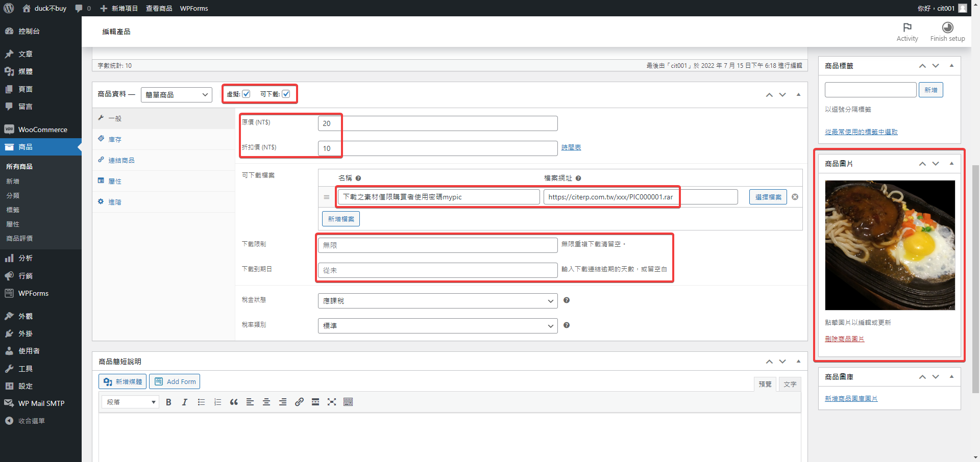Insert a blockquote with the quote icon
The width and height of the screenshot is (980, 462).
234,402
